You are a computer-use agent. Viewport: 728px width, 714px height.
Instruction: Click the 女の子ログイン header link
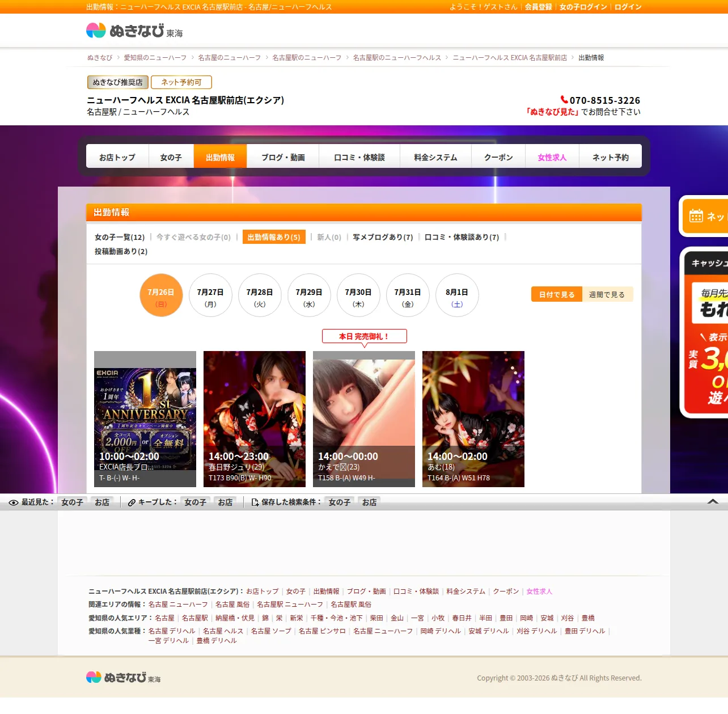[583, 7]
